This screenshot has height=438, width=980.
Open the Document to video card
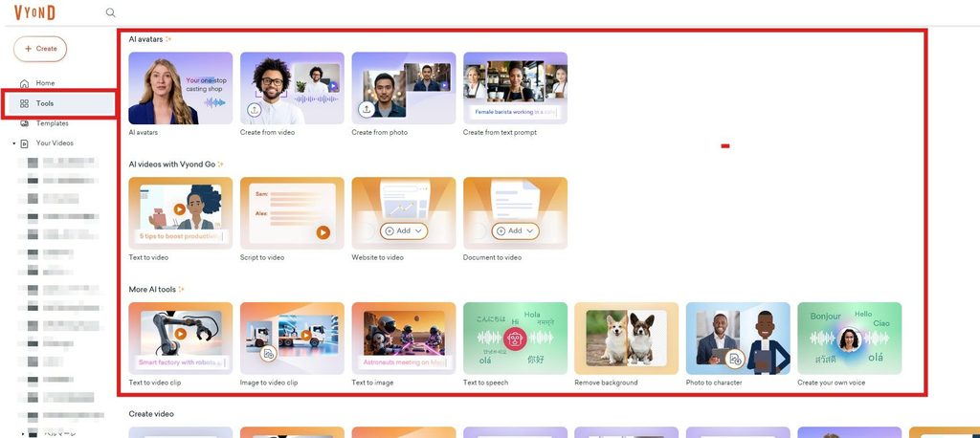(515, 213)
